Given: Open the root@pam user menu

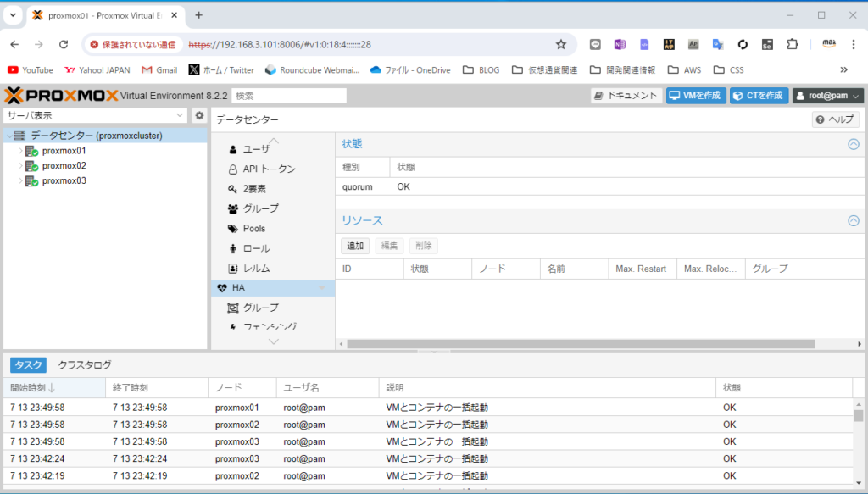Looking at the screenshot, I should 827,96.
